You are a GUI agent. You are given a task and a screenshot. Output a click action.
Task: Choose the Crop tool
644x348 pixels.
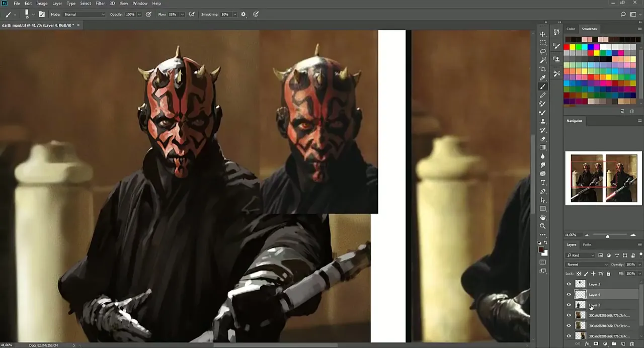[543, 69]
